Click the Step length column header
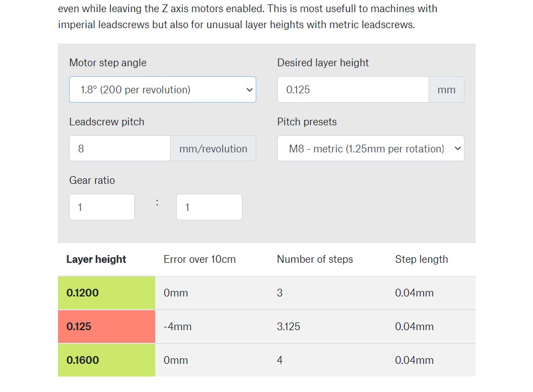Viewport: 533px width, 392px height. click(421, 259)
